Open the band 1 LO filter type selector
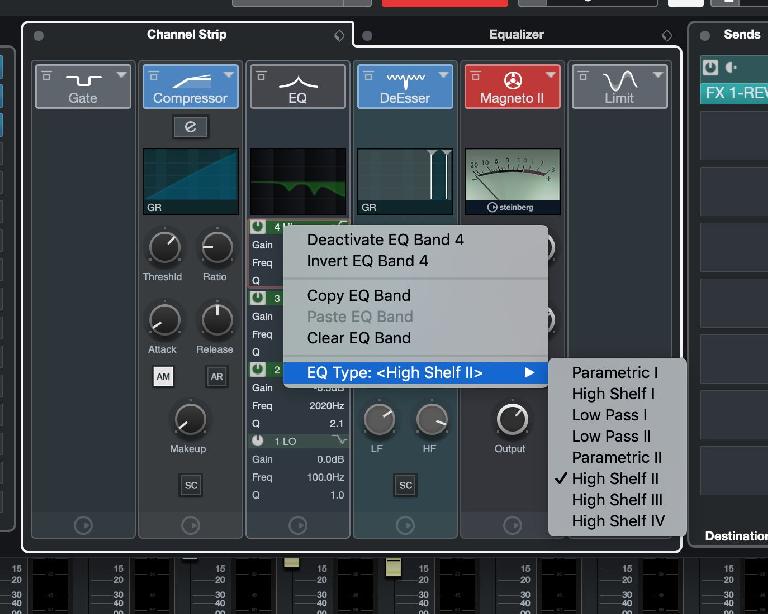Screen dimensions: 768x614 point(339,440)
